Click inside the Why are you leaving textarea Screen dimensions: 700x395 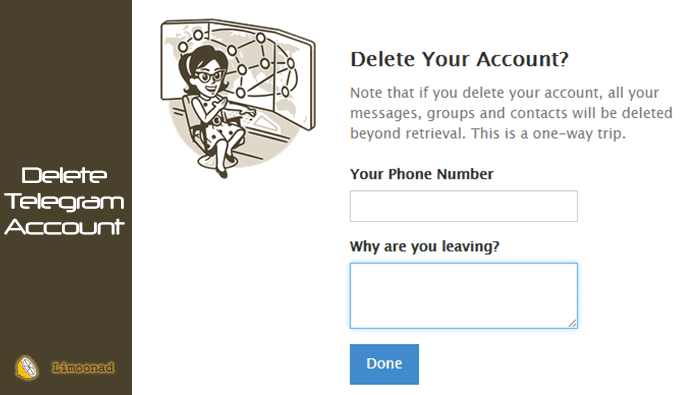pyautogui.click(x=463, y=295)
